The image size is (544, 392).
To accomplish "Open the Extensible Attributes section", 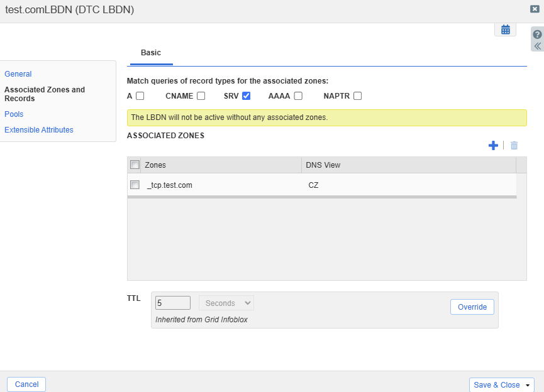I will click(39, 129).
